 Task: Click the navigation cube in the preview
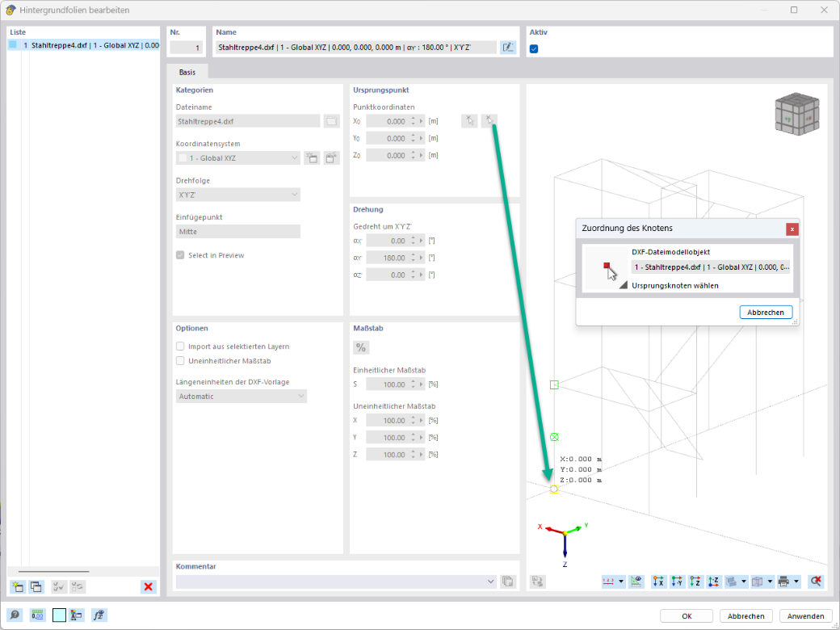tap(796, 114)
